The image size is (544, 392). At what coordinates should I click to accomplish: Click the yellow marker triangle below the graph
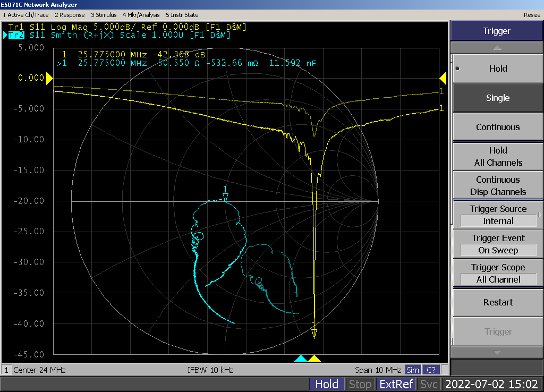click(x=314, y=359)
